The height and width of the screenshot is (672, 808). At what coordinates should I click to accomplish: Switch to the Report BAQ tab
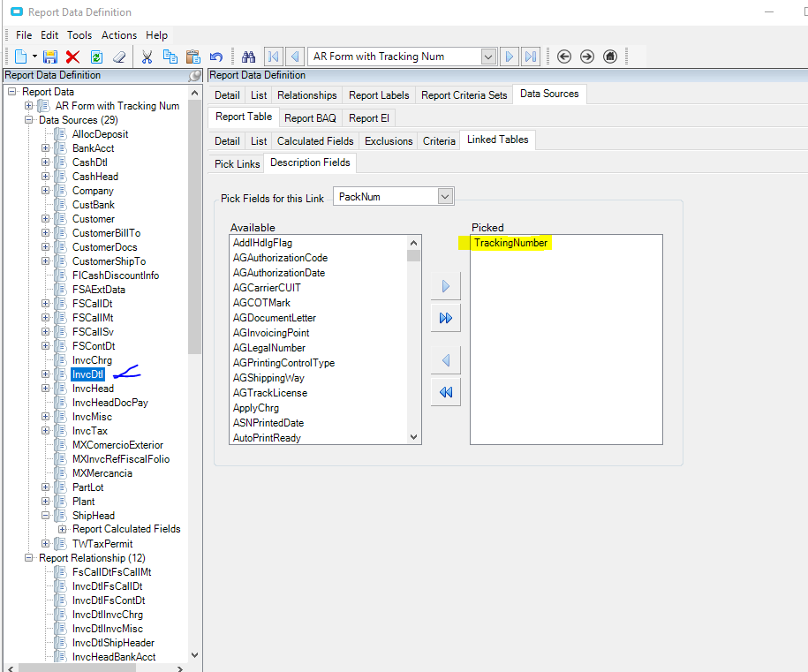(x=310, y=118)
